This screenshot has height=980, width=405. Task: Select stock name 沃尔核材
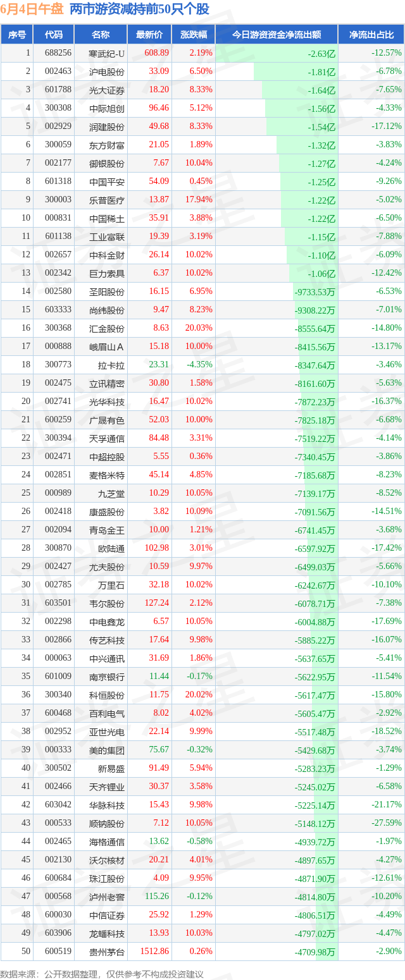point(107,860)
